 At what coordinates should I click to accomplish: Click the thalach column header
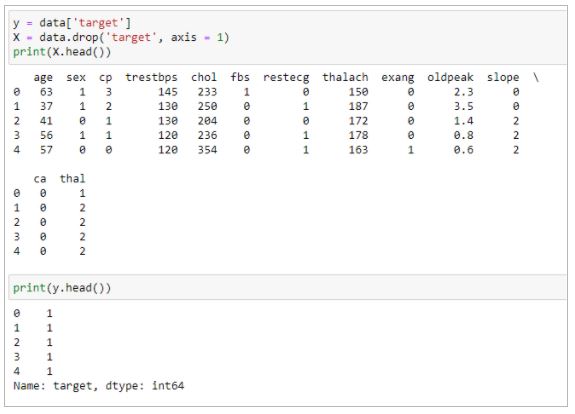click(x=345, y=77)
